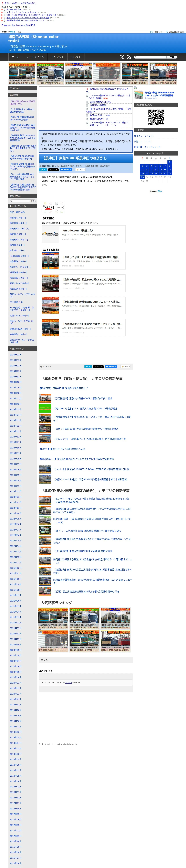Click Hatena B! button beside 0コメント
Viewport: 186px width, 868px height.
pos(88,366)
